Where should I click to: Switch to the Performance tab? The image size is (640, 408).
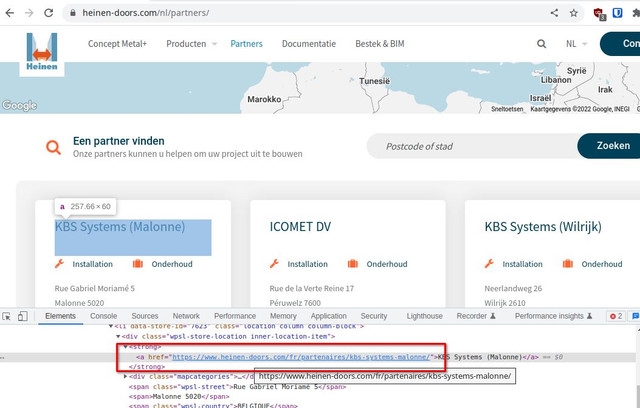tap(235, 316)
